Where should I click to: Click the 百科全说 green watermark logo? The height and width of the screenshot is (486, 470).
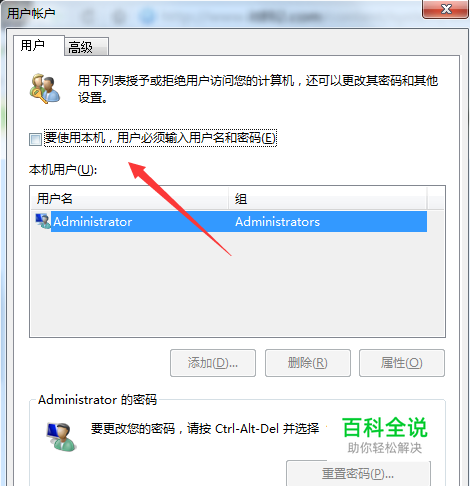click(385, 428)
